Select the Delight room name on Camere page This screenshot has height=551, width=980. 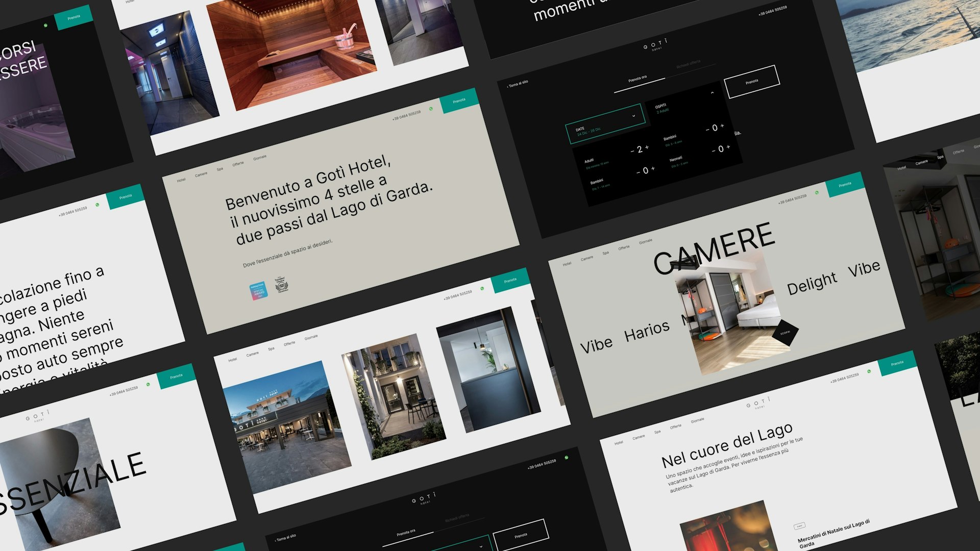pyautogui.click(x=812, y=283)
